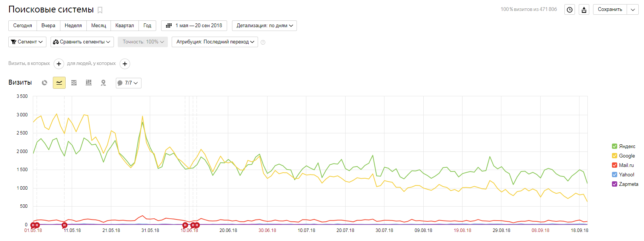The height and width of the screenshot is (241, 644).
Task: Click the export share icon button
Action: [x=584, y=10]
